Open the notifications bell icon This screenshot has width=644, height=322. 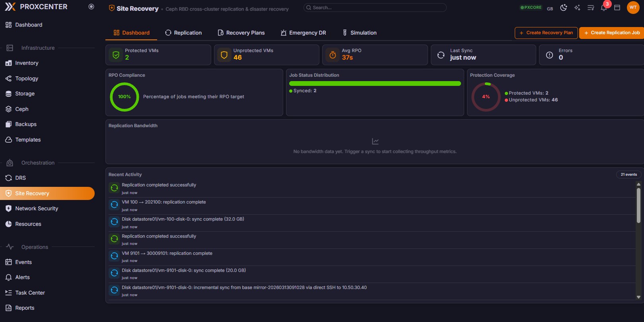(x=604, y=8)
